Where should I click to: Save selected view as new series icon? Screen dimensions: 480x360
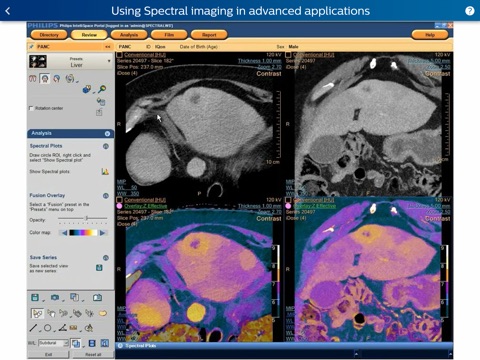(x=99, y=268)
